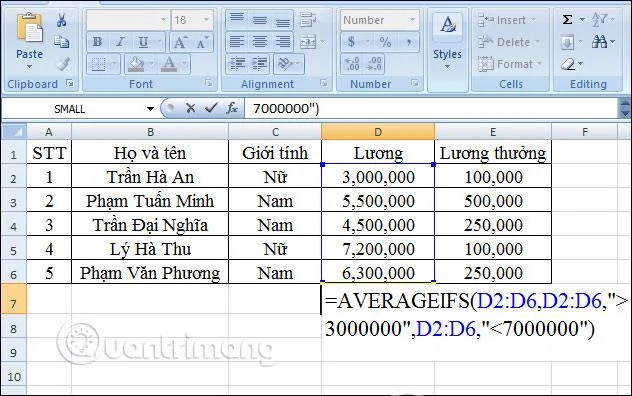Click the Top Align icon
The image size is (632, 396).
click(237, 19)
